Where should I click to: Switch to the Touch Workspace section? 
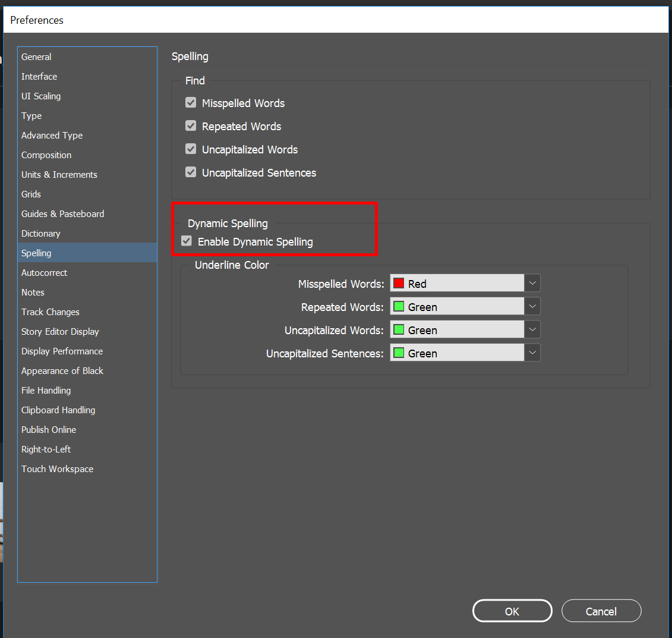(57, 469)
